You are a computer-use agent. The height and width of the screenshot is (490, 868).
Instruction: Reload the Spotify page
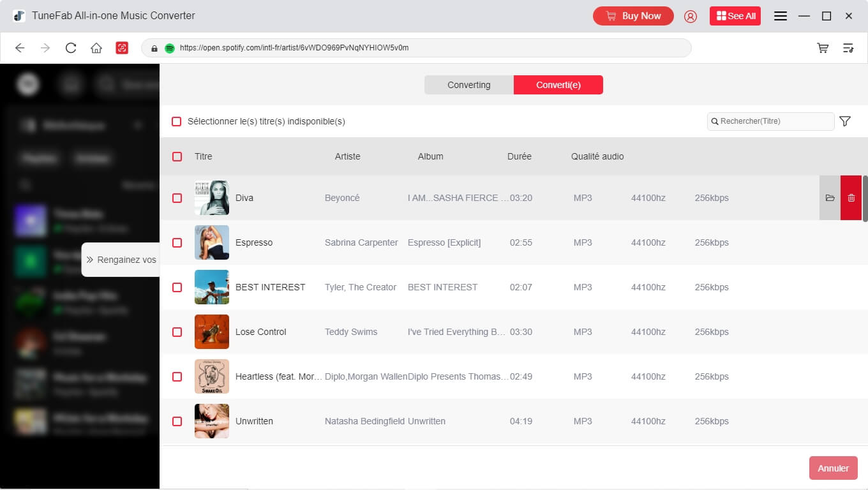click(x=71, y=48)
